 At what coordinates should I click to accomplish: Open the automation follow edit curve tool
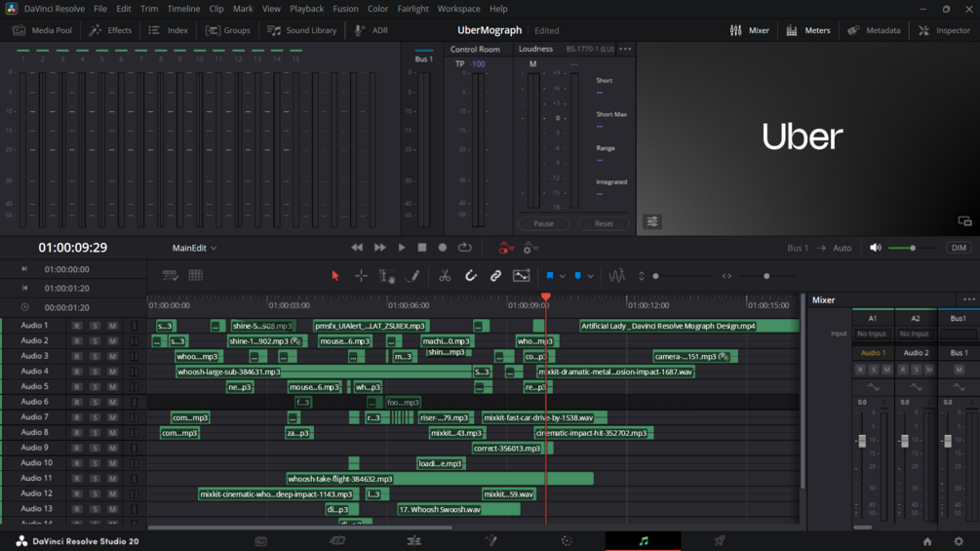click(522, 275)
